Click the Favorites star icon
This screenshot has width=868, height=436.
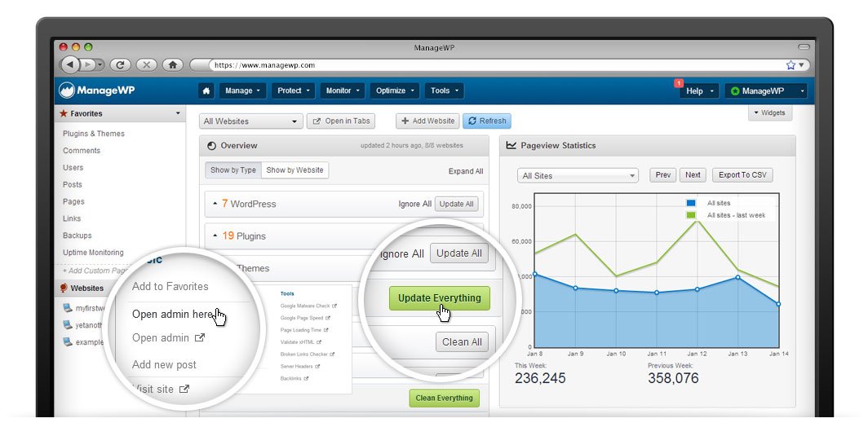[x=64, y=113]
